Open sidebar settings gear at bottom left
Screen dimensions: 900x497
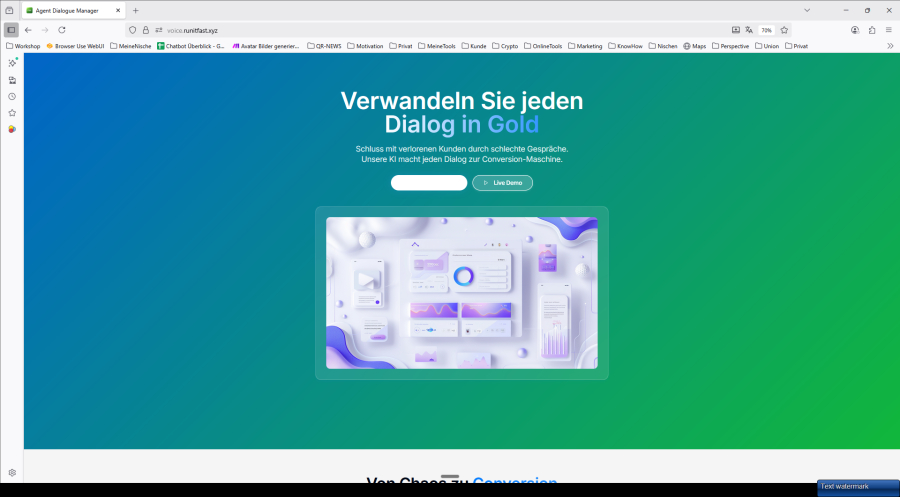coord(12,472)
